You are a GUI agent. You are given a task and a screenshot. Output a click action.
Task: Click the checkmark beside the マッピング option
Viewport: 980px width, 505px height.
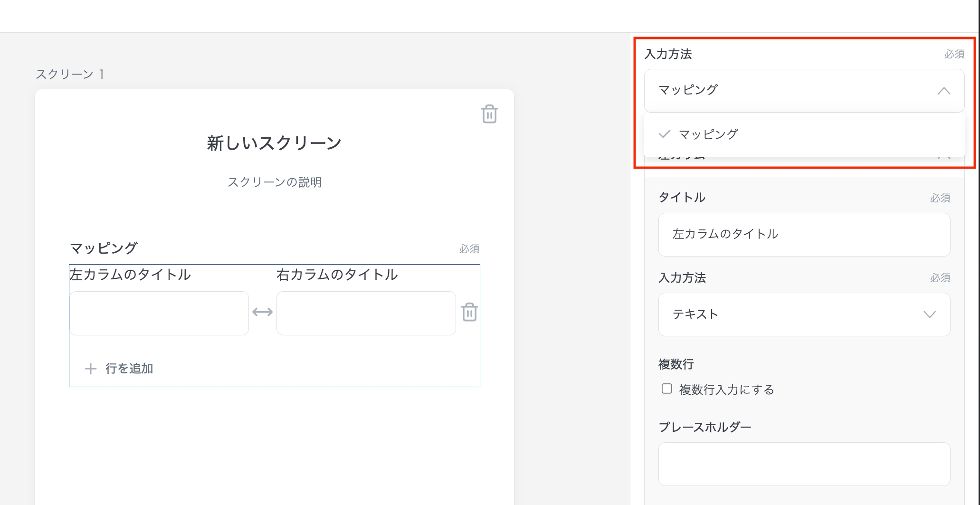click(665, 134)
